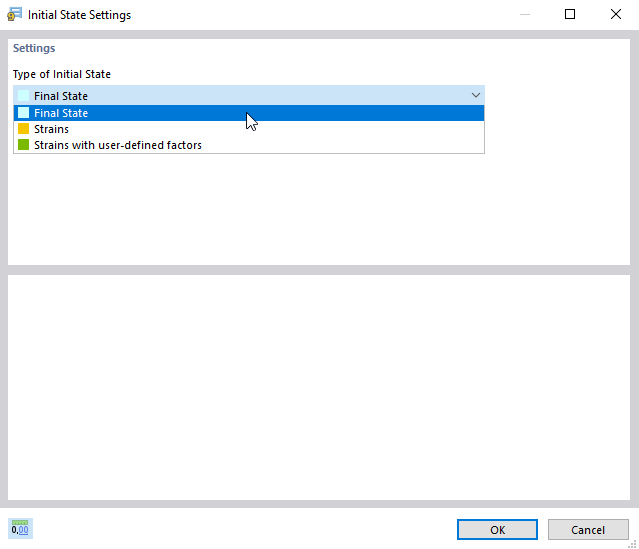
Task: Confirm settings with the OK button
Action: [x=497, y=530]
